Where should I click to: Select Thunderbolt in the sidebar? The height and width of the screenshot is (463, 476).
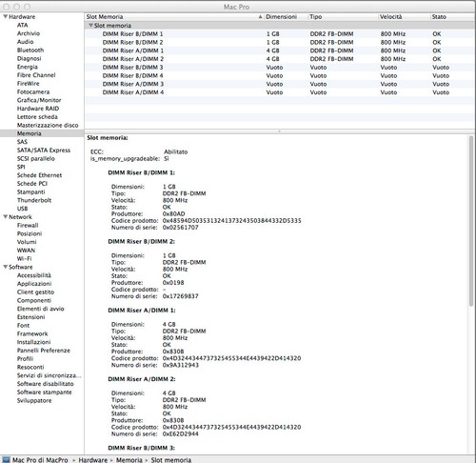(x=34, y=200)
